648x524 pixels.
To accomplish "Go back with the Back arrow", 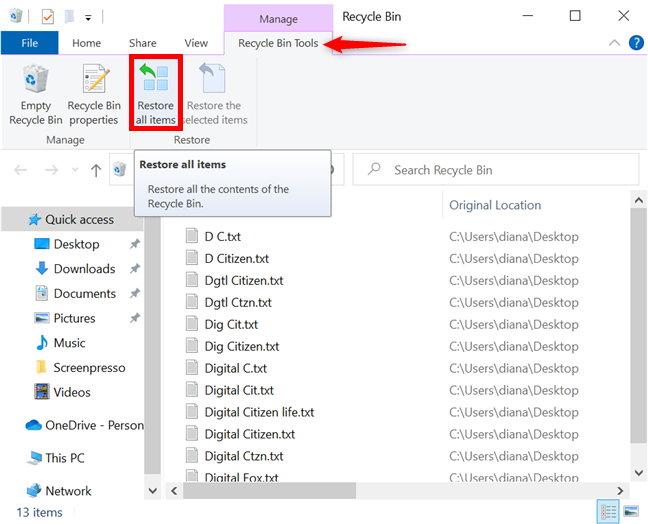I will [20, 170].
